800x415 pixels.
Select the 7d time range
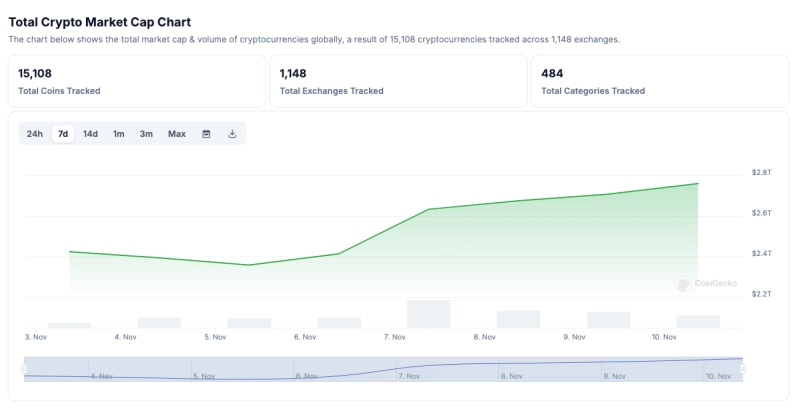click(63, 134)
